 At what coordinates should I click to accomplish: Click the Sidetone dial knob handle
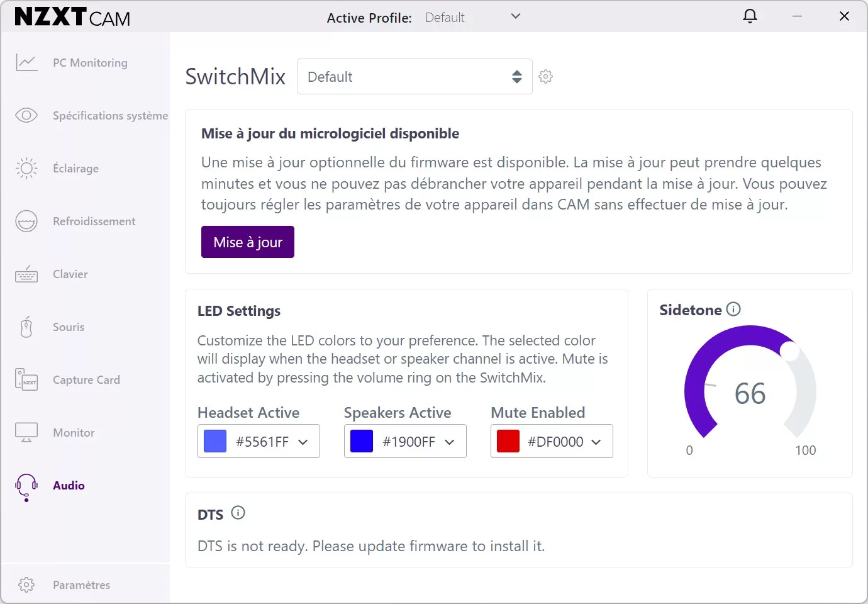point(789,351)
